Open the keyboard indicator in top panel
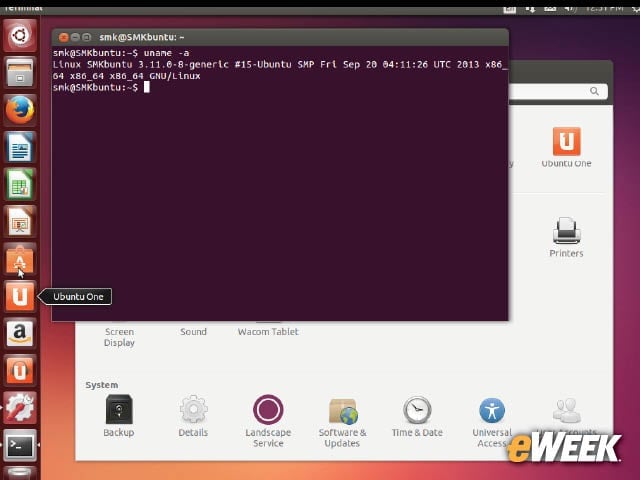The height and width of the screenshot is (480, 640). 509,9
